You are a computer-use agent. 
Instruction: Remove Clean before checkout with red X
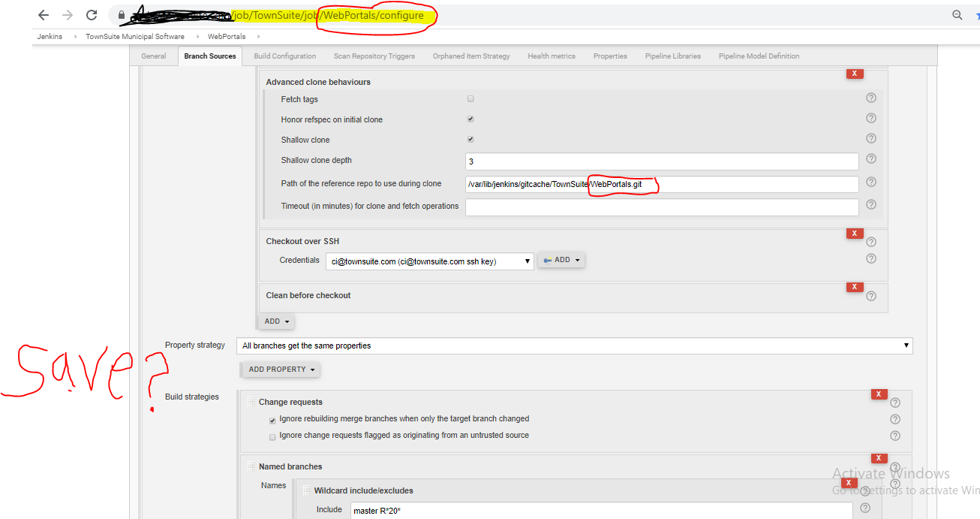pyautogui.click(x=854, y=287)
